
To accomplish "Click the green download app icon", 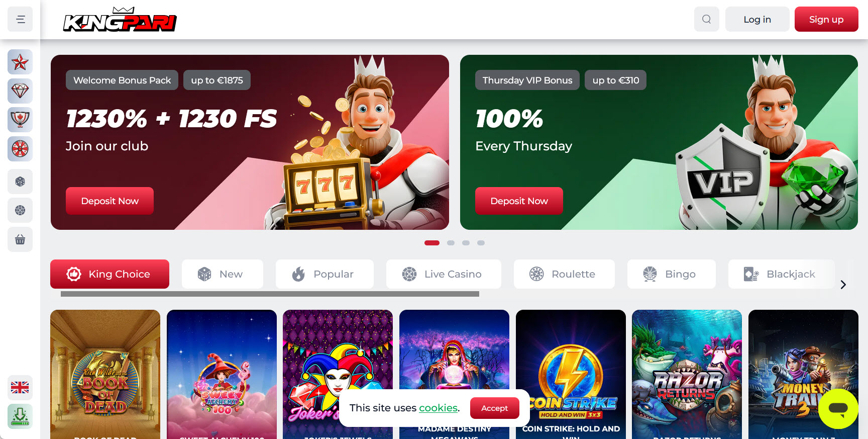I will coord(20,416).
